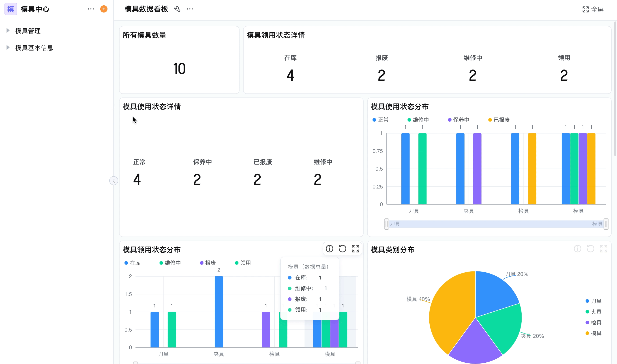This screenshot has height=364, width=617.
Task: Toggle 已报废 legend in 模具使用状态分布
Action: click(x=499, y=120)
